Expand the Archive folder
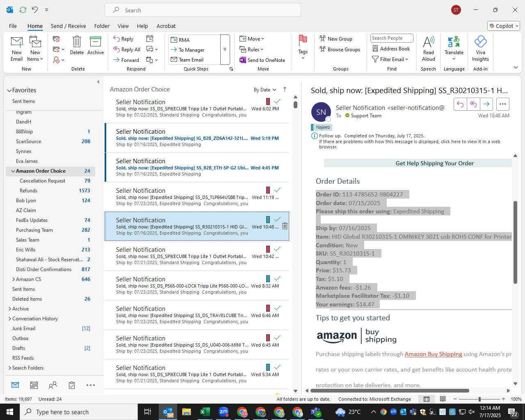 (10, 309)
